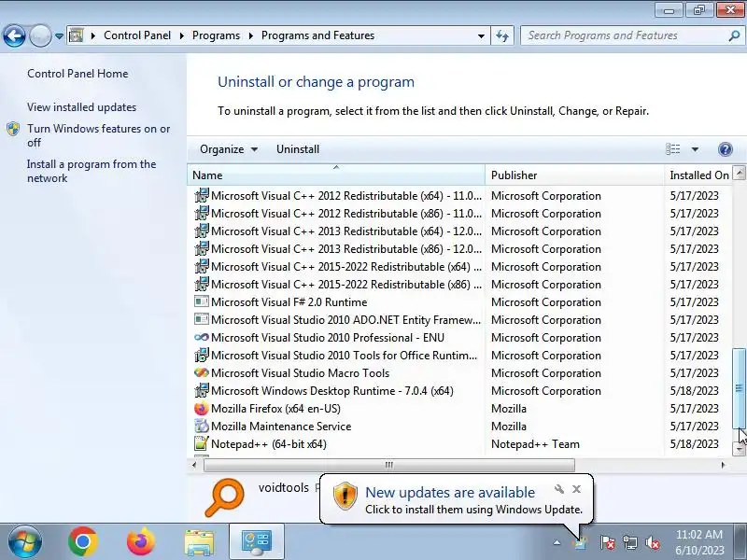Open the more view options dropdown arrow
747x560 pixels.
695,149
